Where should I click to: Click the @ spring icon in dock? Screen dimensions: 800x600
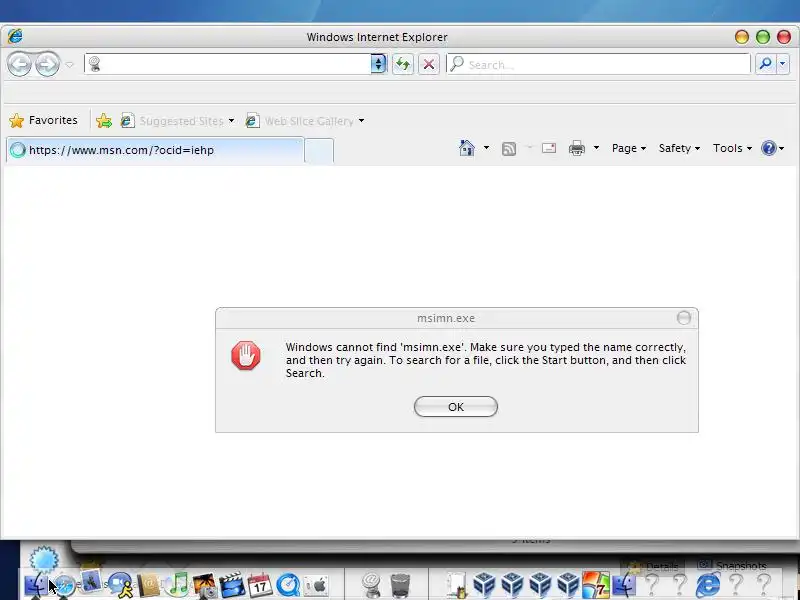(371, 585)
